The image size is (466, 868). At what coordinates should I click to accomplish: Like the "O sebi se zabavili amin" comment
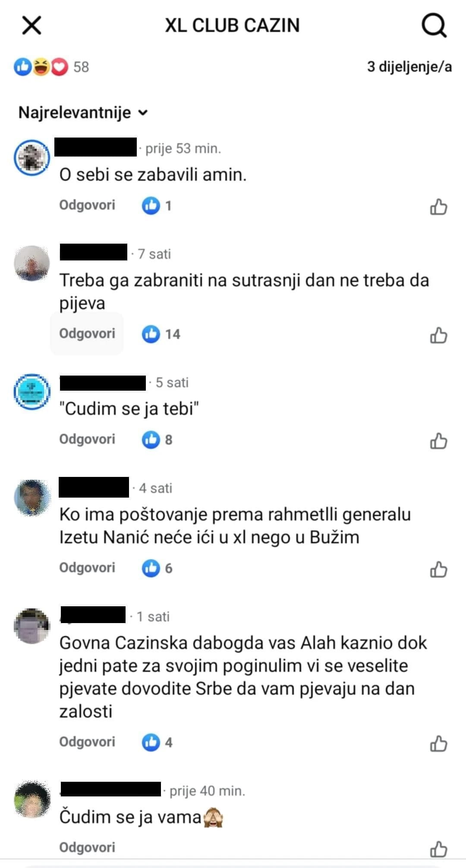(438, 207)
